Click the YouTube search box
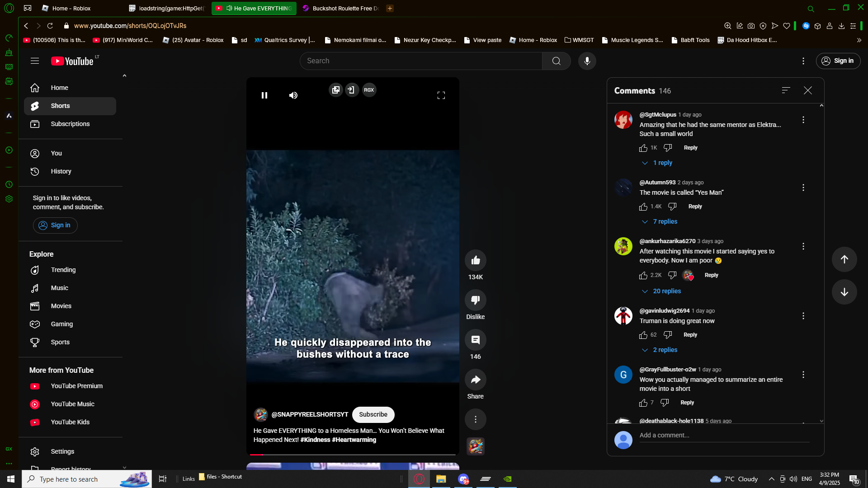This screenshot has height=488, width=868. (x=421, y=61)
